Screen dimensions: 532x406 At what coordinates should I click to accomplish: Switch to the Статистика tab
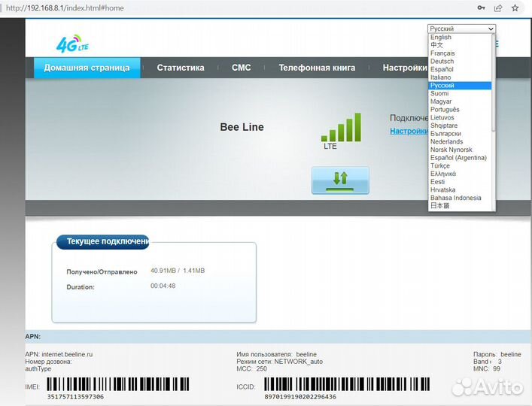[x=180, y=68]
